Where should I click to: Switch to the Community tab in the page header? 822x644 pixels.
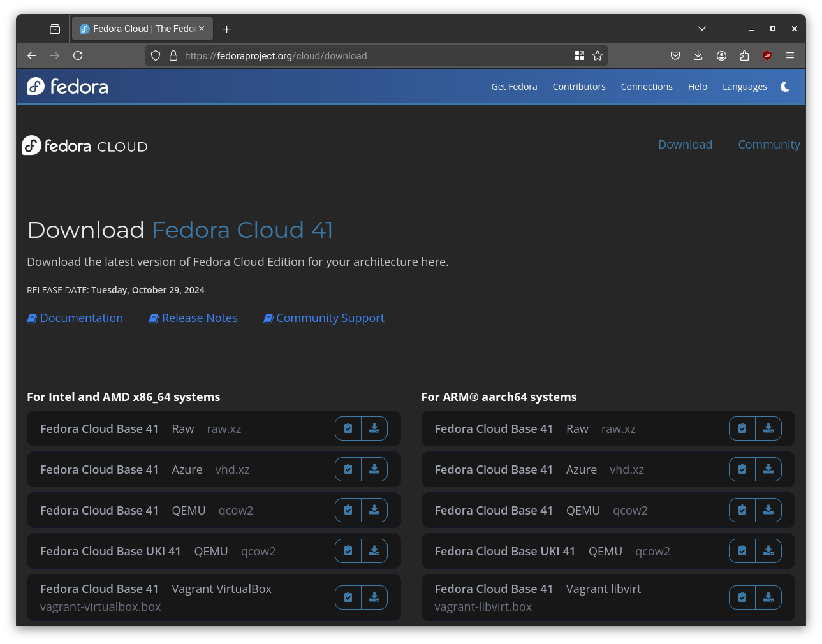(x=768, y=145)
